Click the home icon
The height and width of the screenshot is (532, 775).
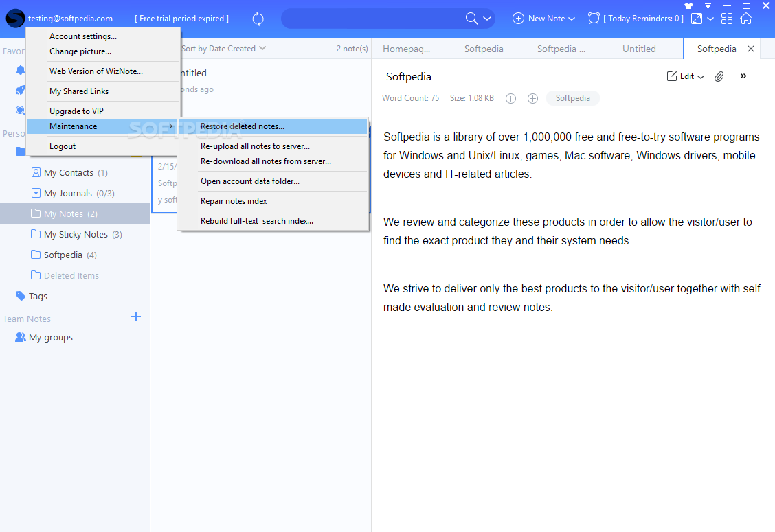(x=746, y=19)
